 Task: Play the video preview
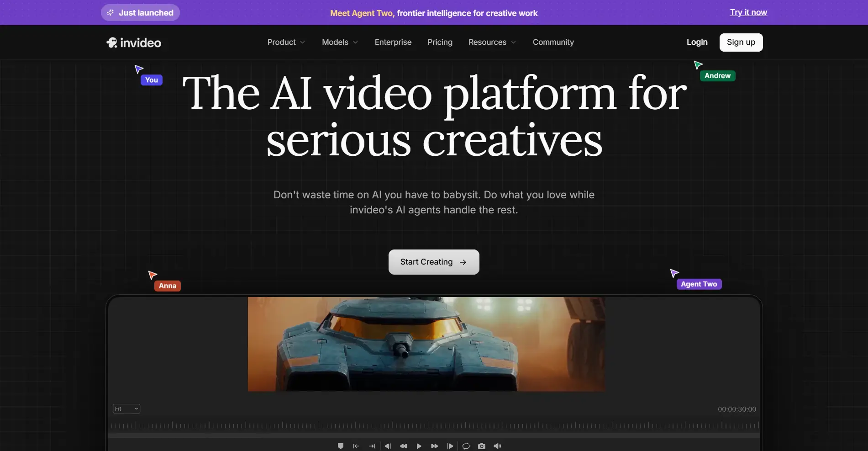click(x=419, y=446)
